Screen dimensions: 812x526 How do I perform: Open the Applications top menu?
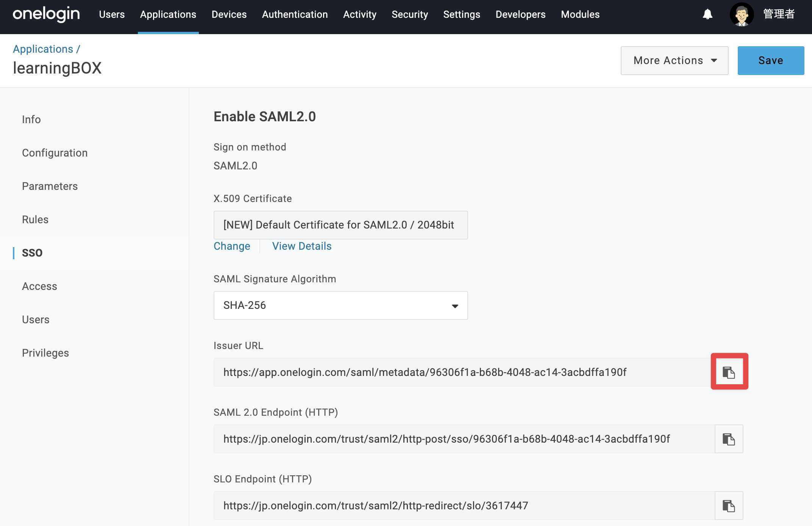click(x=168, y=14)
